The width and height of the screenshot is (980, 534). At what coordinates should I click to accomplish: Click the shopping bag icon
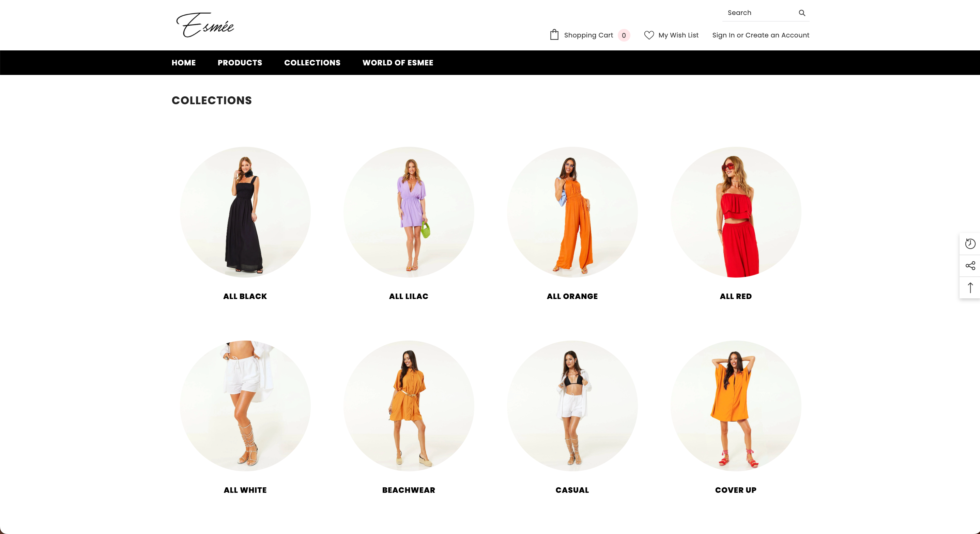point(554,35)
